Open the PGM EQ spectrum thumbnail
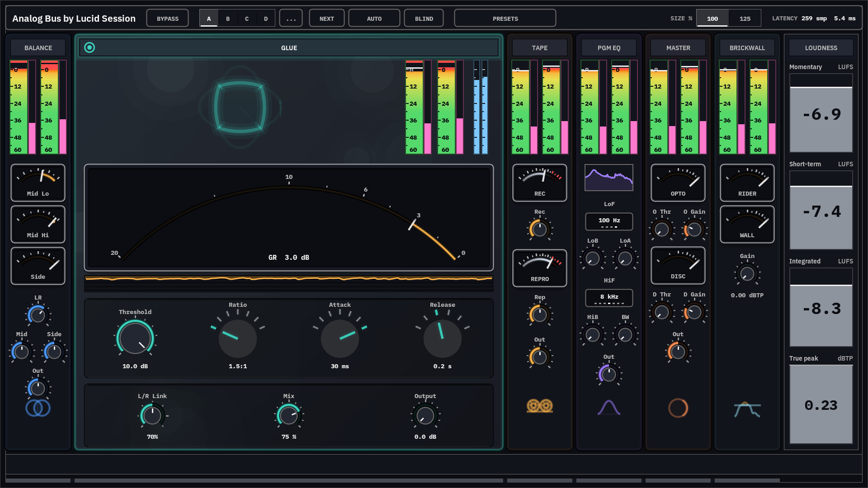The height and width of the screenshot is (488, 868). pyautogui.click(x=609, y=178)
